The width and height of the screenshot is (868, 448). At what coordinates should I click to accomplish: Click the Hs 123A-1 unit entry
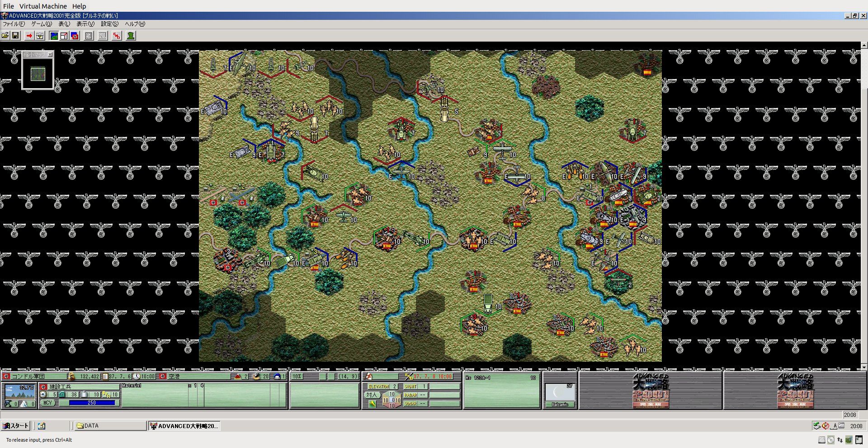coord(501,378)
